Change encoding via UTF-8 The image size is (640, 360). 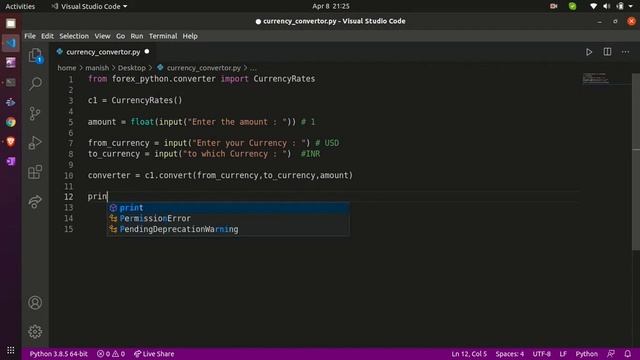[x=541, y=353]
